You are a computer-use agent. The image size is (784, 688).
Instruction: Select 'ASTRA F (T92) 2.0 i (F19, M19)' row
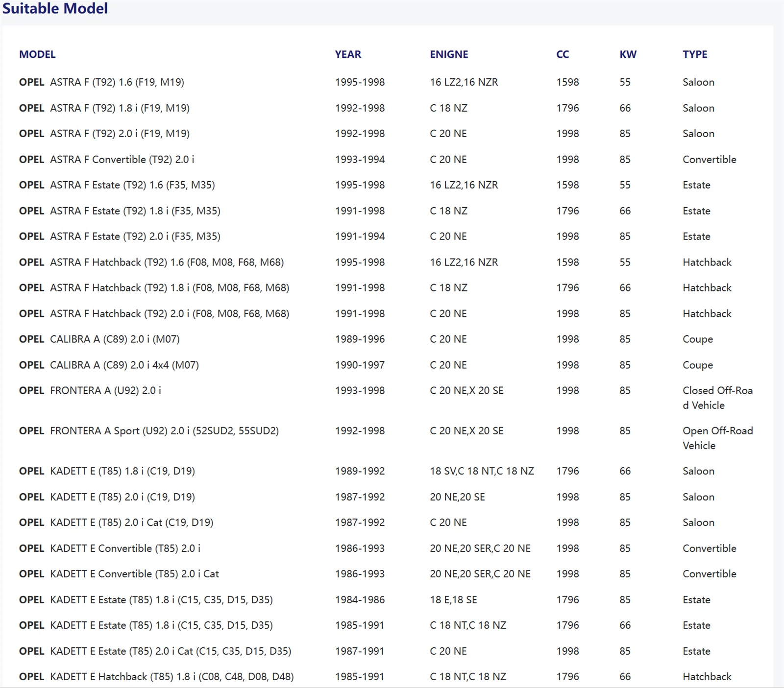[387, 134]
